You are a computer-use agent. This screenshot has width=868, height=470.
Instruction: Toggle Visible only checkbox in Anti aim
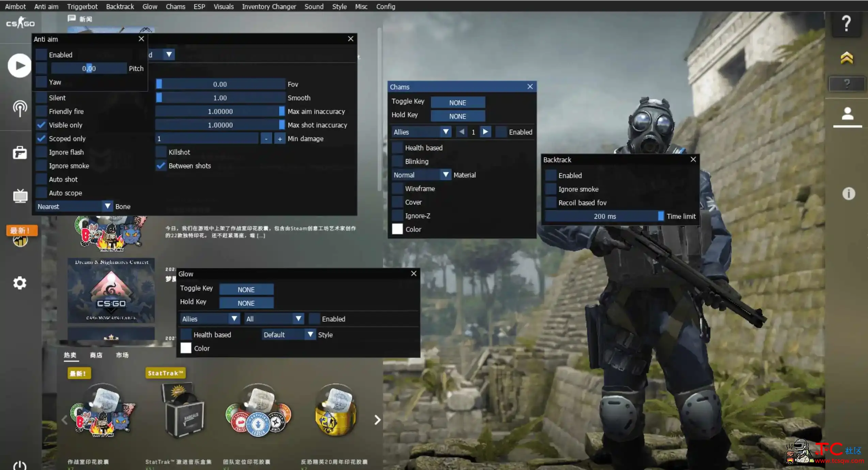[x=42, y=124]
